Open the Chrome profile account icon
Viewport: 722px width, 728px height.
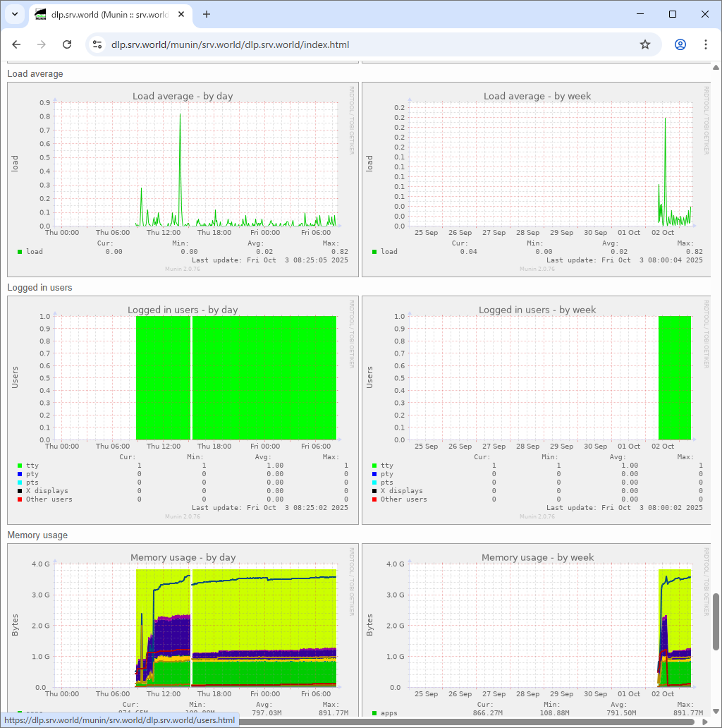click(x=679, y=44)
